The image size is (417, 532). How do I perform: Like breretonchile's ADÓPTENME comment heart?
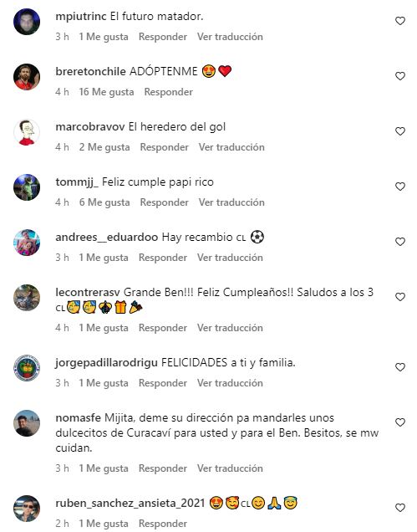point(400,76)
